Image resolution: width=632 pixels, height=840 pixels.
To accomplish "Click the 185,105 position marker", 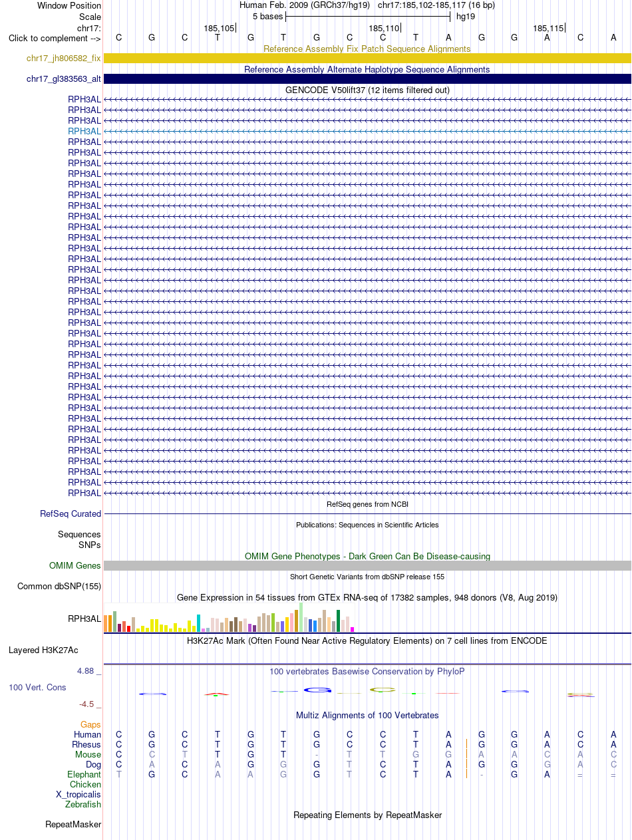I will [x=219, y=28].
